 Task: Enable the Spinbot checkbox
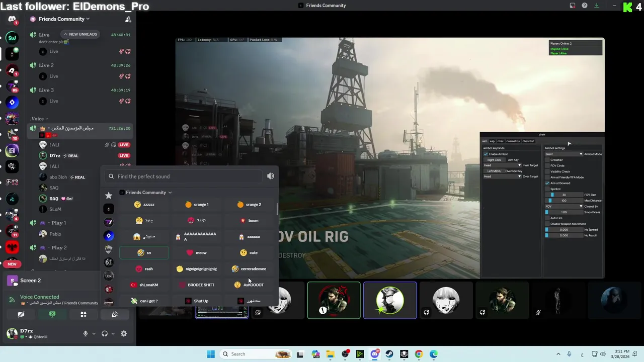[547, 189]
